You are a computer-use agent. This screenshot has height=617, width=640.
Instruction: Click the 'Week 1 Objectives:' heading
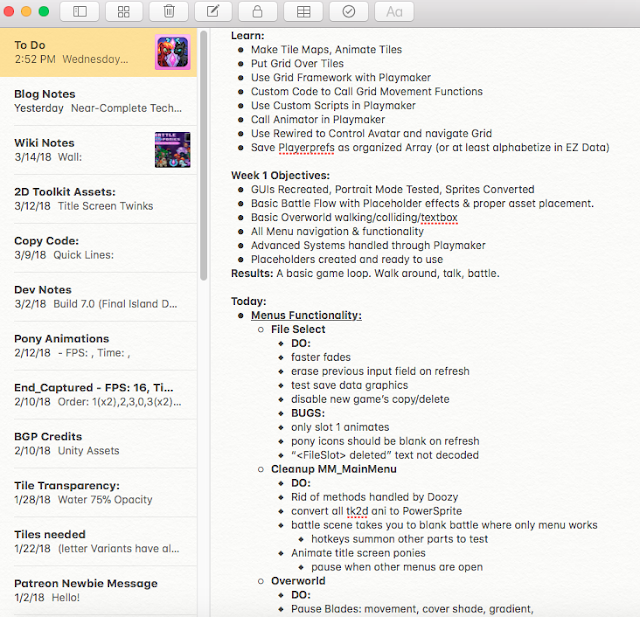click(x=280, y=175)
